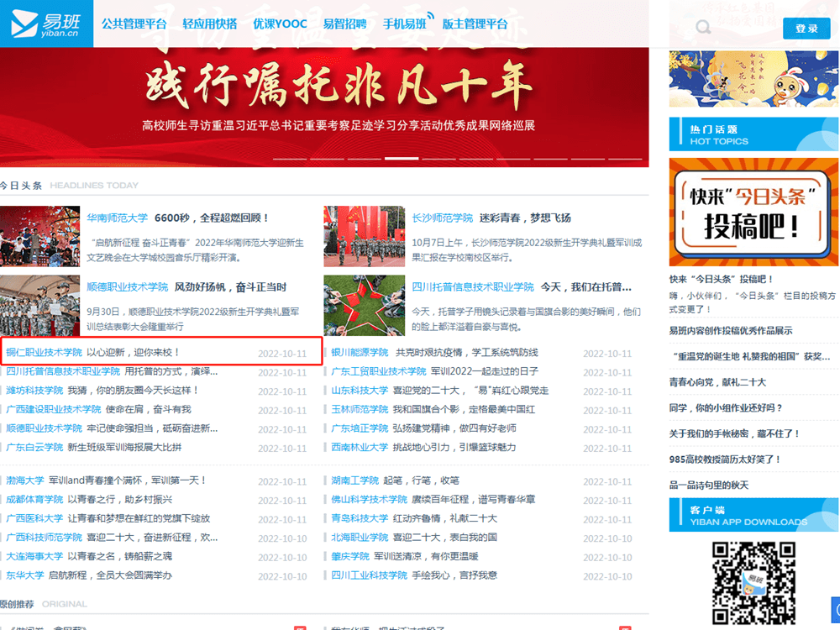
Task: Click the 登录 login button
Action: coord(806,29)
